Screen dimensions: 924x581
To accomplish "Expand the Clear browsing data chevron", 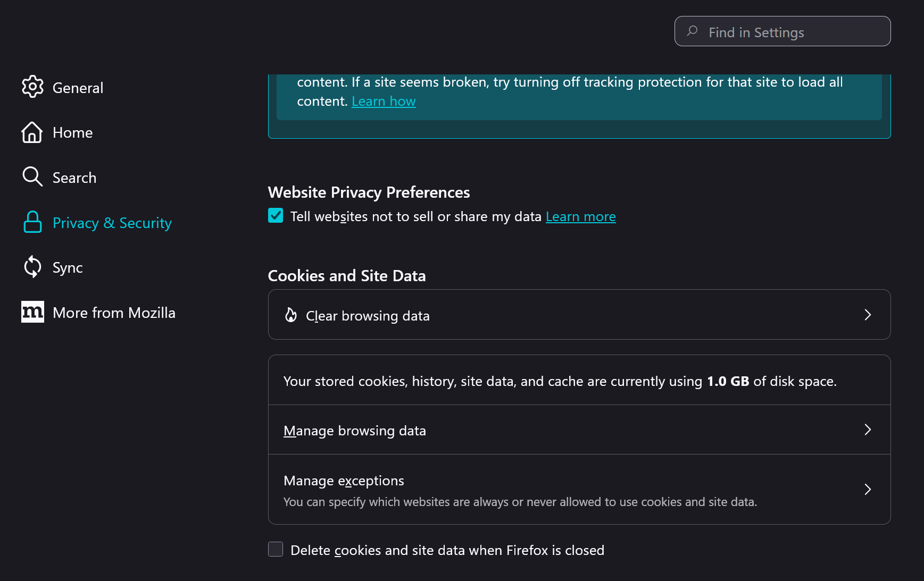I will point(868,315).
